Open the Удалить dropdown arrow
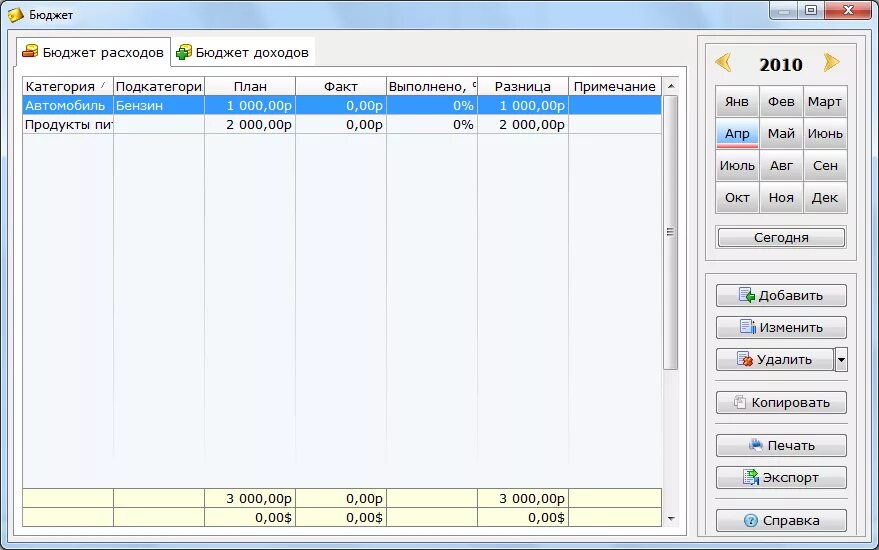Viewport: 879px width, 550px height. pyautogui.click(x=841, y=360)
